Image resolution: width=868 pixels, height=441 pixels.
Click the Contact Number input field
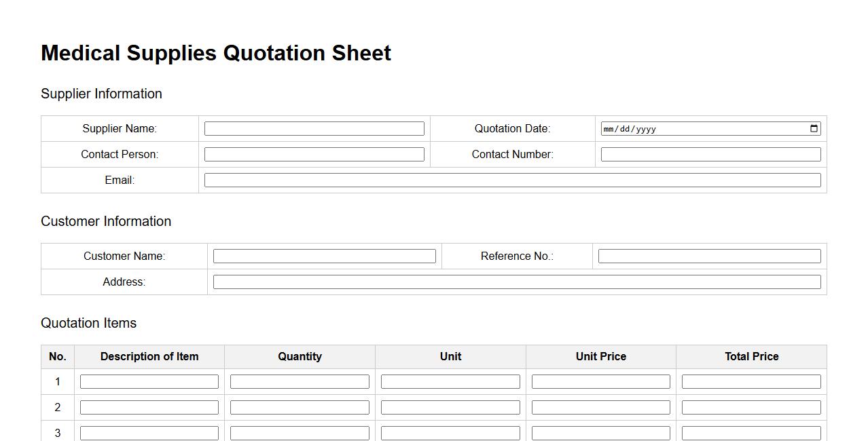[710, 155]
